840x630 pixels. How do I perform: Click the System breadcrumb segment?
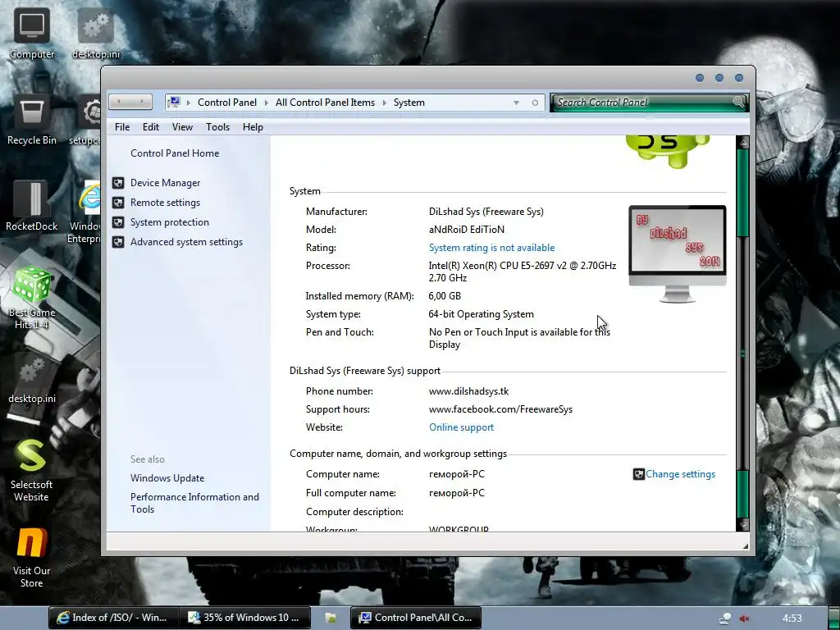tap(409, 103)
